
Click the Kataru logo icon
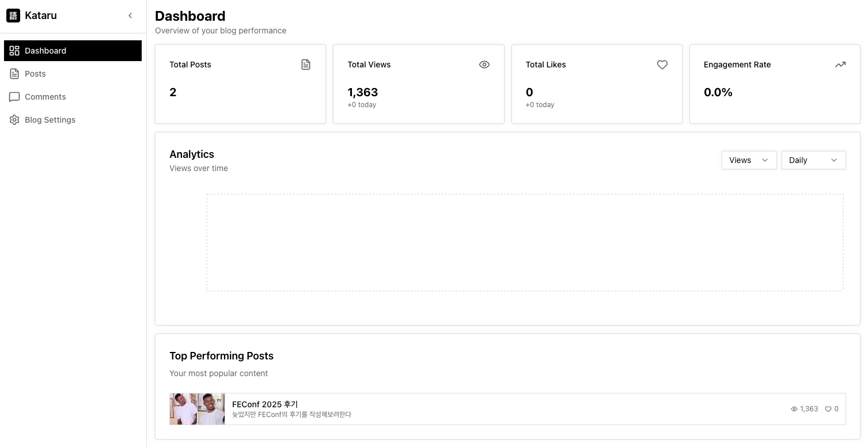(x=13, y=16)
